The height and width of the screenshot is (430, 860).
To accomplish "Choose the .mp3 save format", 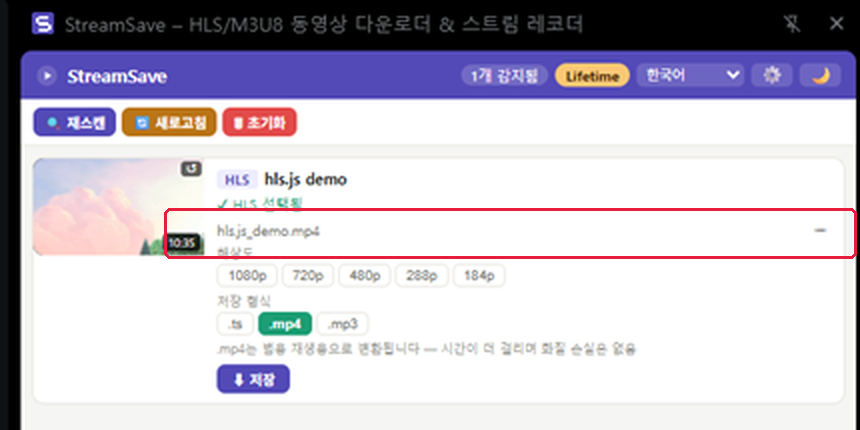I will coord(343,324).
